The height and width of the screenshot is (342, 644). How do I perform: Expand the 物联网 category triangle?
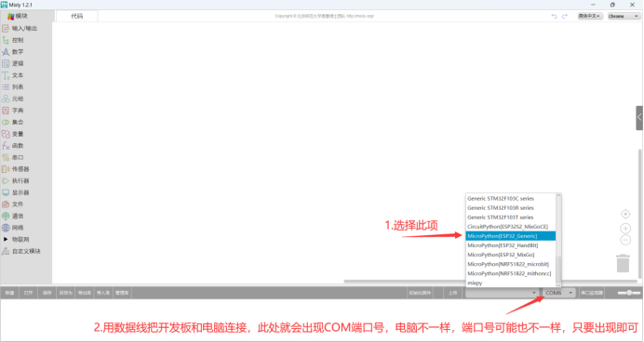[6, 239]
